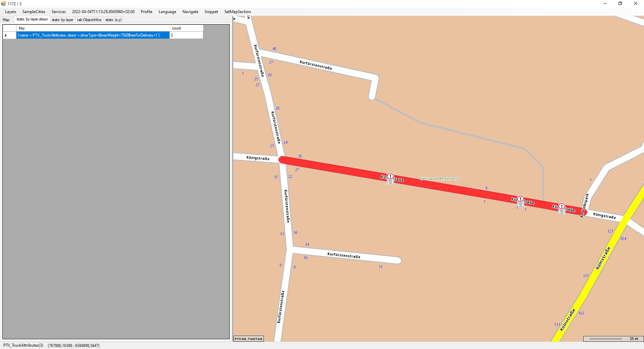The image size is (644, 349).
Task: Open the tab:ObjectInfos tab
Action: point(89,20)
